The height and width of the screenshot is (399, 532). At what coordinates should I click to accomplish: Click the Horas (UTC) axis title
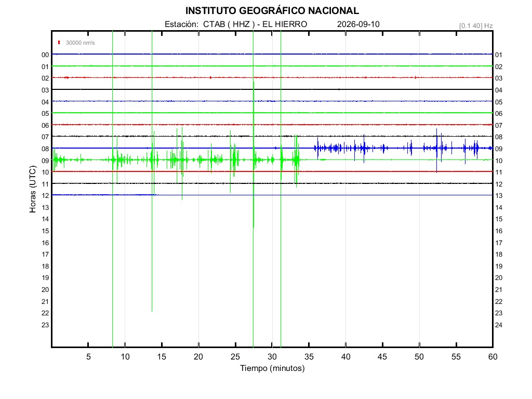coord(33,189)
